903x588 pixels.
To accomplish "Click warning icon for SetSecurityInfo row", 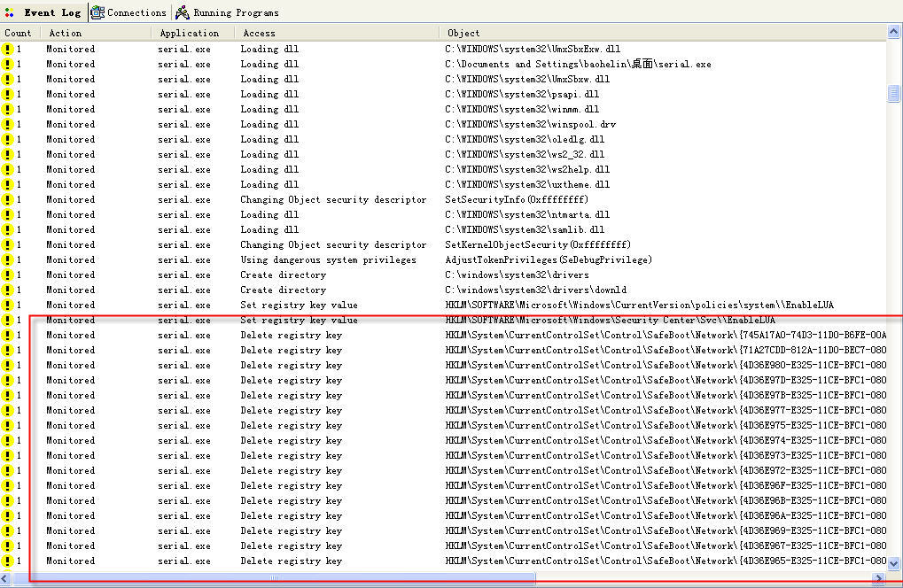I will coord(7,199).
